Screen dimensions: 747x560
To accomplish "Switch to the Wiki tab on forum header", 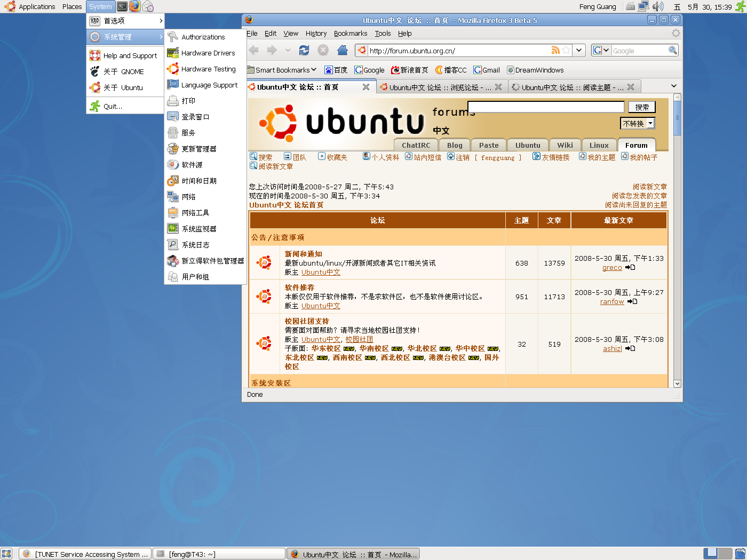I will tap(565, 145).
